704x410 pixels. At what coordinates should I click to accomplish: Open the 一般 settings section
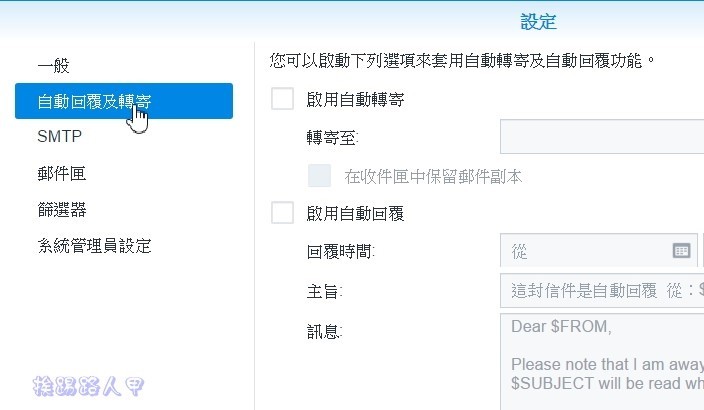(54, 66)
